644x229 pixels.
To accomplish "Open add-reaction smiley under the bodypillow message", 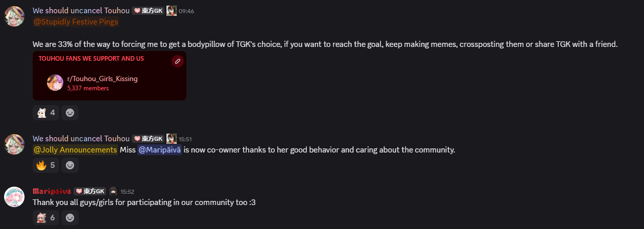I will click(x=70, y=113).
